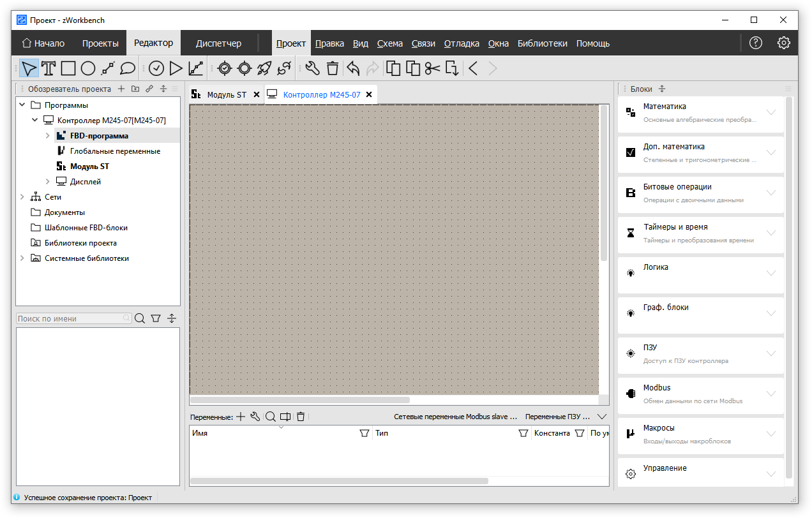Expand the Сети tree node

click(22, 197)
